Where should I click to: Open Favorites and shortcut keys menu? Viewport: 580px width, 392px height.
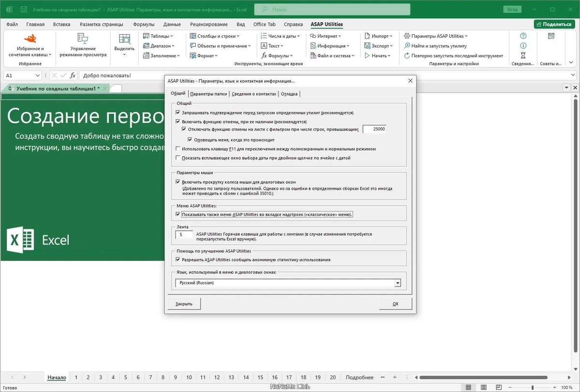pyautogui.click(x=29, y=46)
